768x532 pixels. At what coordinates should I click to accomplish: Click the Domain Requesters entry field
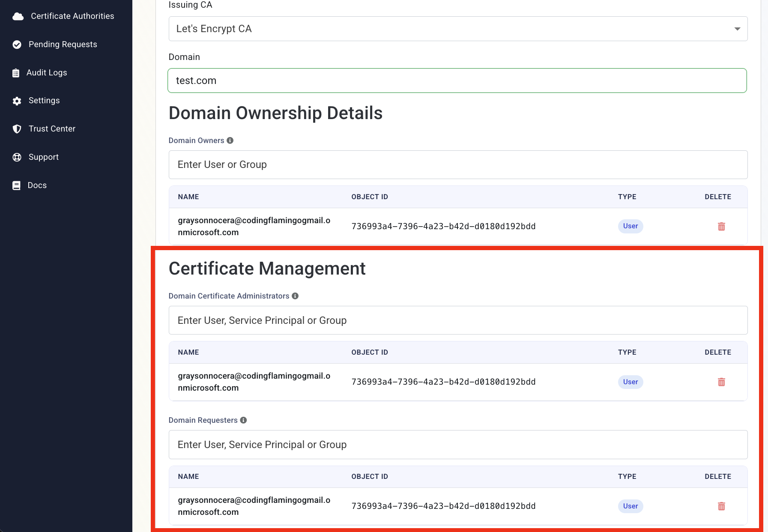(x=458, y=445)
